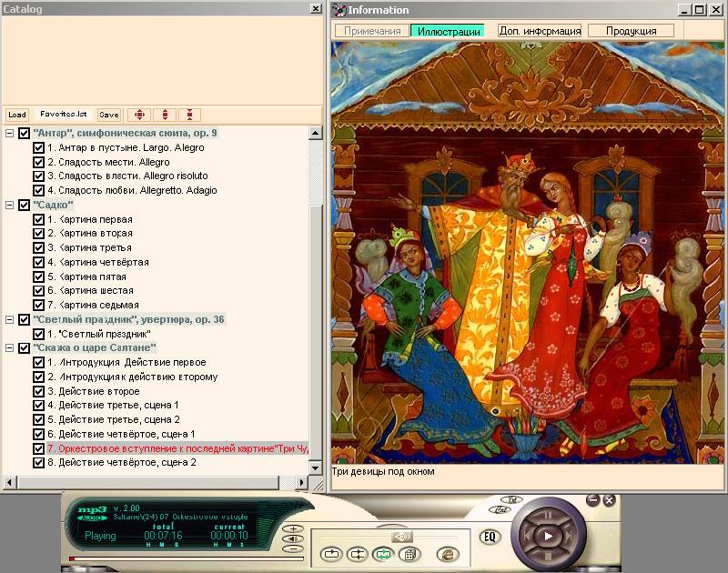Stop playback using the stop button

point(548,557)
